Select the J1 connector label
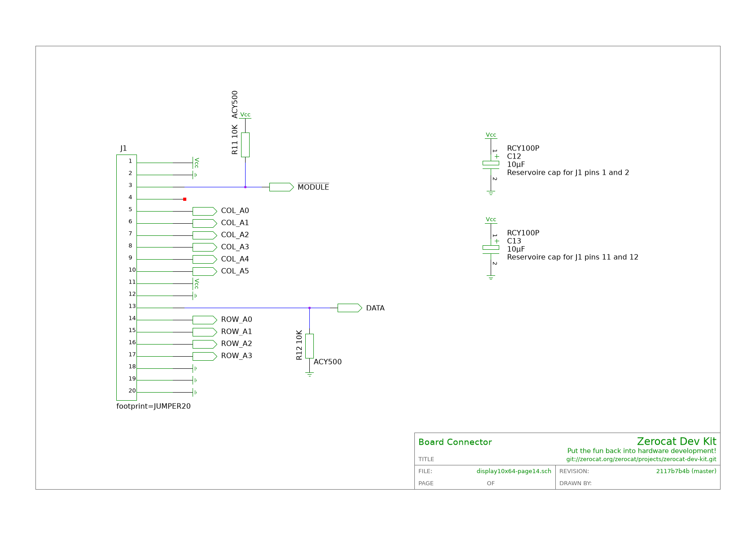The image size is (756, 535). click(123, 148)
